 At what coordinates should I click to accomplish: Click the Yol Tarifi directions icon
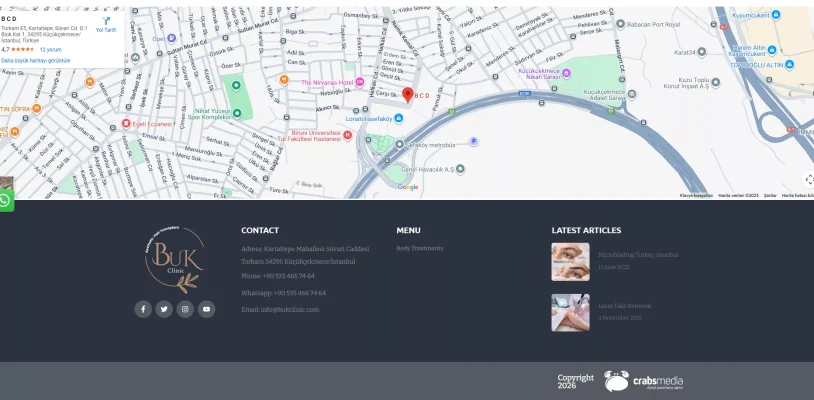pyautogui.click(x=106, y=22)
